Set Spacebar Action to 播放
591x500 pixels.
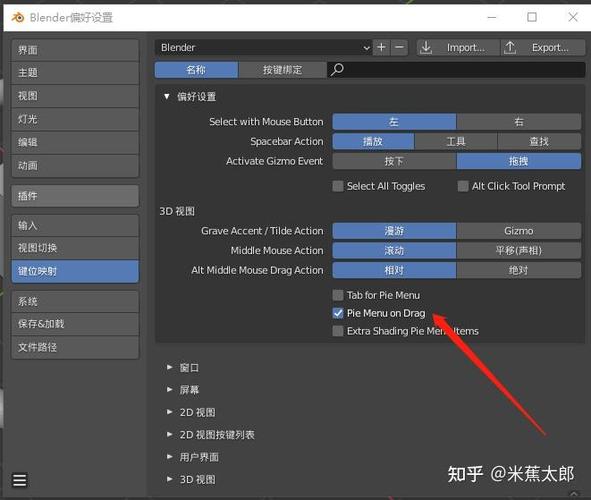373,141
